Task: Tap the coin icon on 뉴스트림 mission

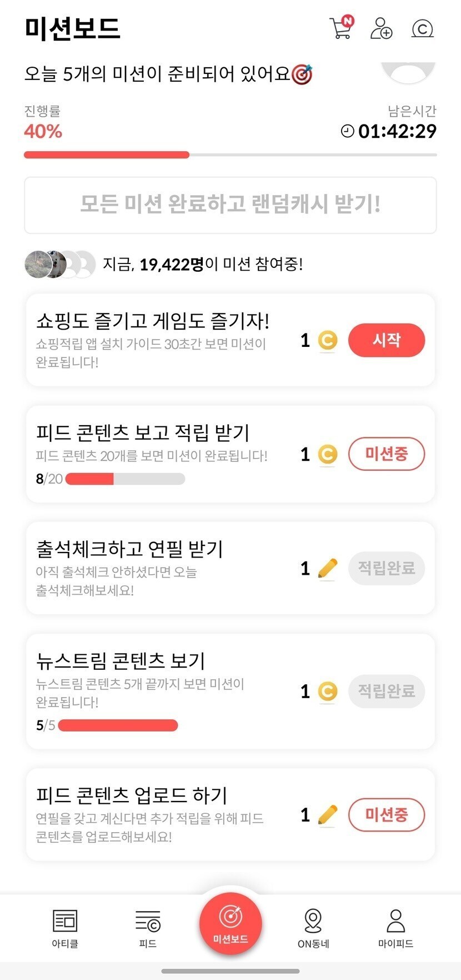Action: pyautogui.click(x=328, y=691)
